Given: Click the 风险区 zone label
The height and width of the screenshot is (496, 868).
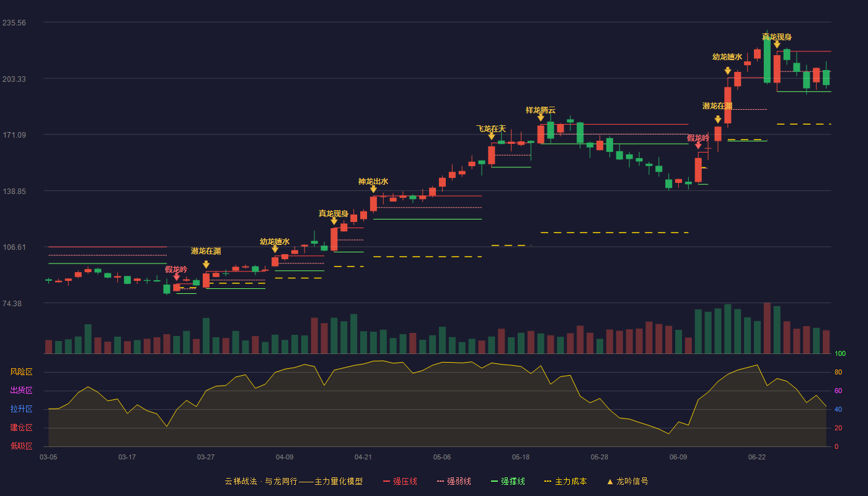Looking at the screenshot, I should [21, 372].
